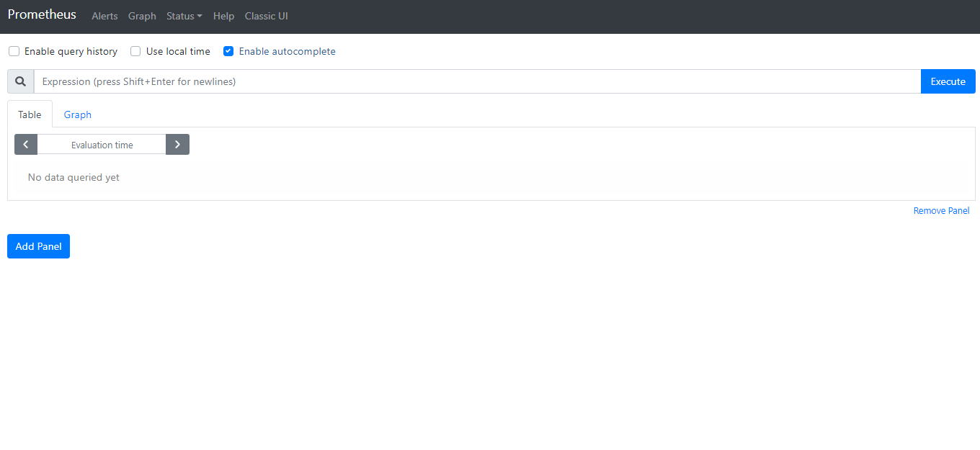Enable query history
The image size is (980, 450).
point(14,51)
